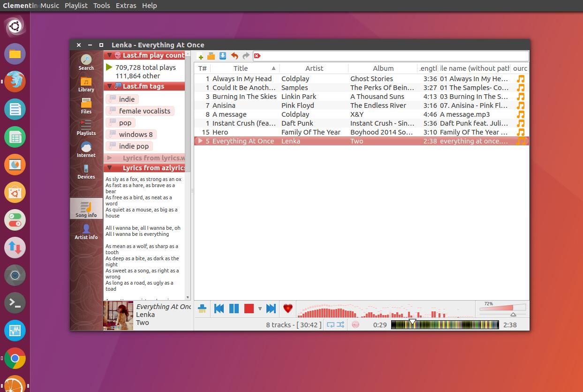The height and width of the screenshot is (392, 583).
Task: Open the Playlist menu
Action: pos(76,6)
